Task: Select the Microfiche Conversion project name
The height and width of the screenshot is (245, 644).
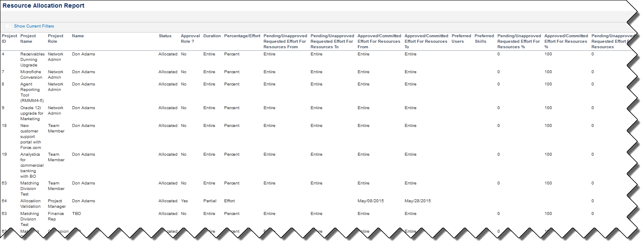Action: point(31,74)
